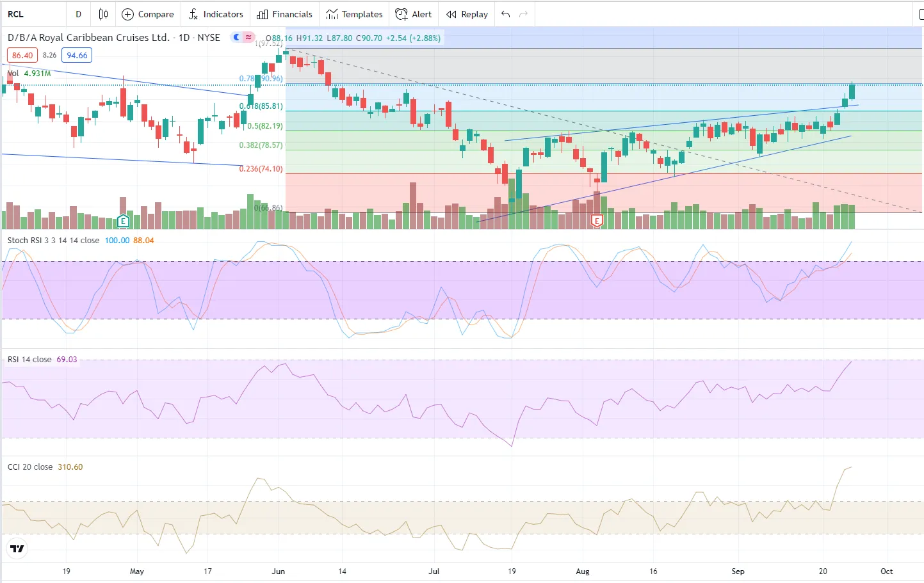Create a new Alert
924x583 pixels.
coord(414,14)
